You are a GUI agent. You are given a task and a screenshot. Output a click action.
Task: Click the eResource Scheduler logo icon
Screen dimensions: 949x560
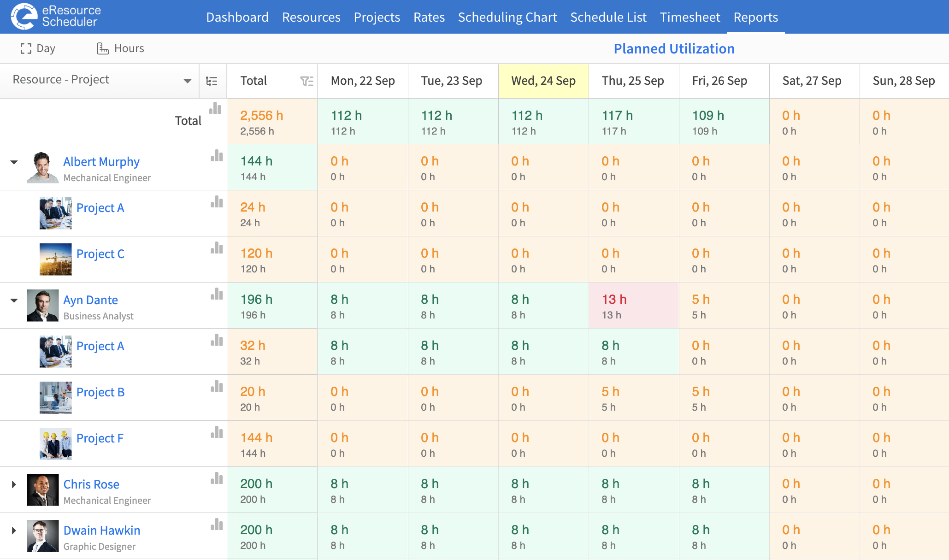(24, 17)
